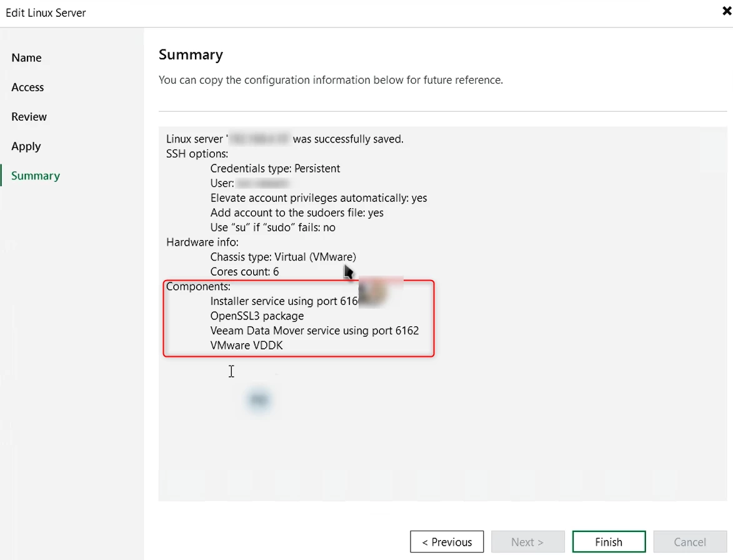Click the 'was successfully saved' status line
The image size is (733, 560).
(285, 139)
